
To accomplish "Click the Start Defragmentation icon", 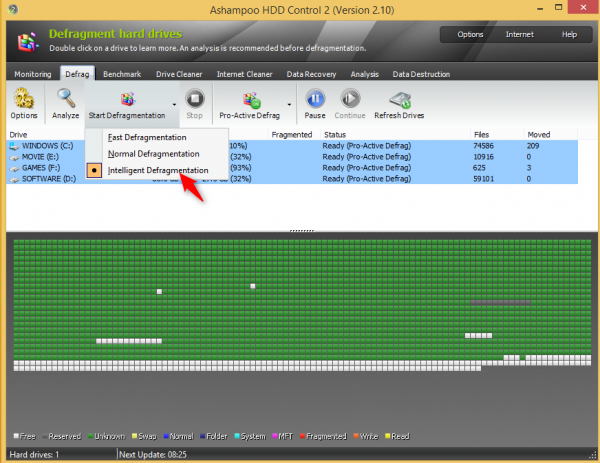I will (x=128, y=99).
